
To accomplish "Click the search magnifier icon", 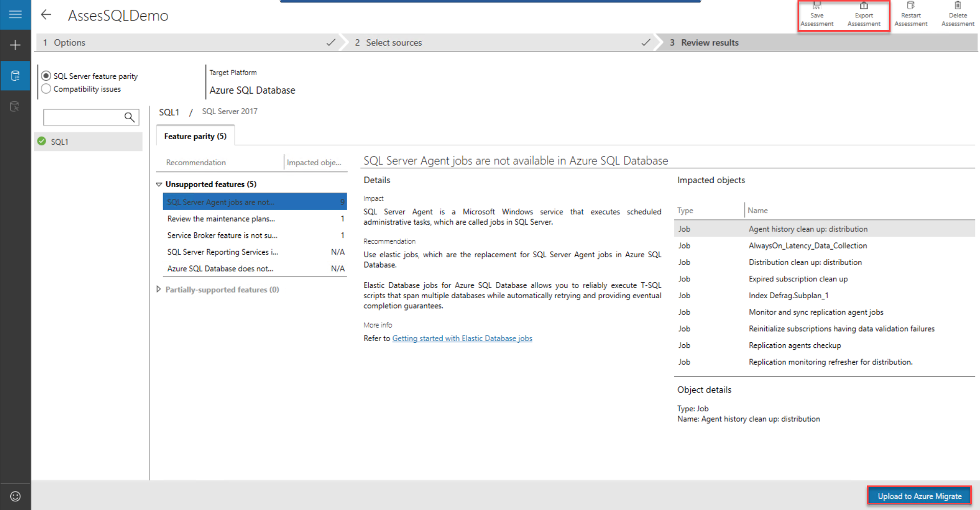I will [130, 117].
